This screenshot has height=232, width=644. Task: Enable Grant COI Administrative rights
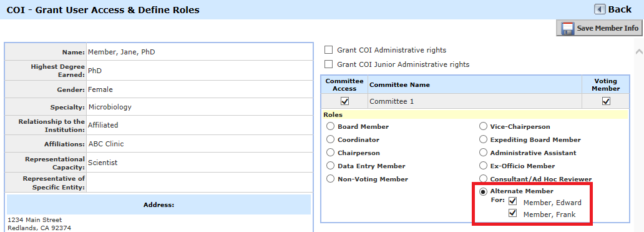point(329,50)
